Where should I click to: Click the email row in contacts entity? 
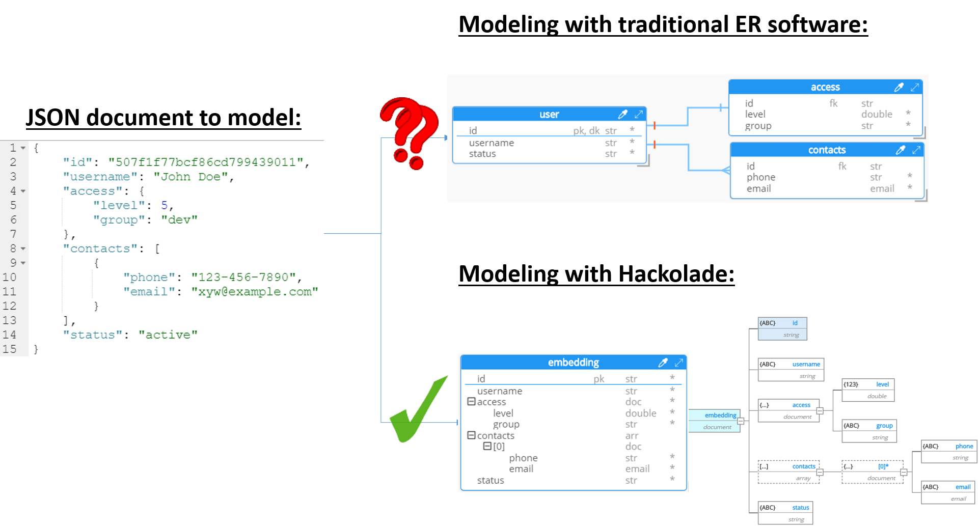pos(827,188)
